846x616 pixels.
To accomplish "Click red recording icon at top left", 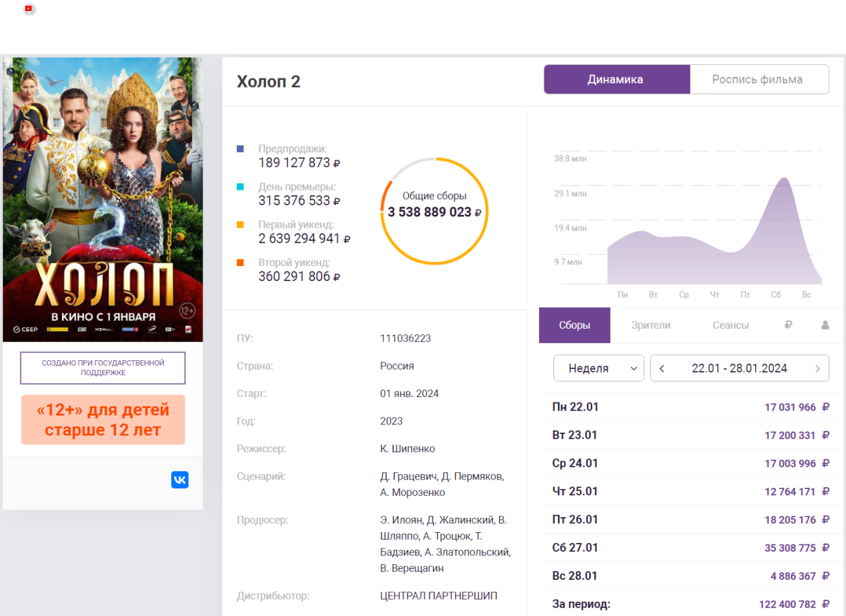I will coord(29,10).
